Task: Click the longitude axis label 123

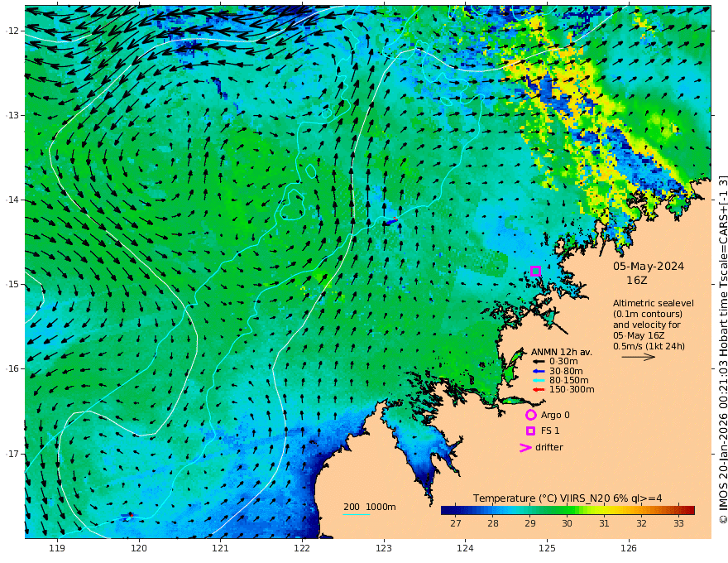Action: coord(384,549)
